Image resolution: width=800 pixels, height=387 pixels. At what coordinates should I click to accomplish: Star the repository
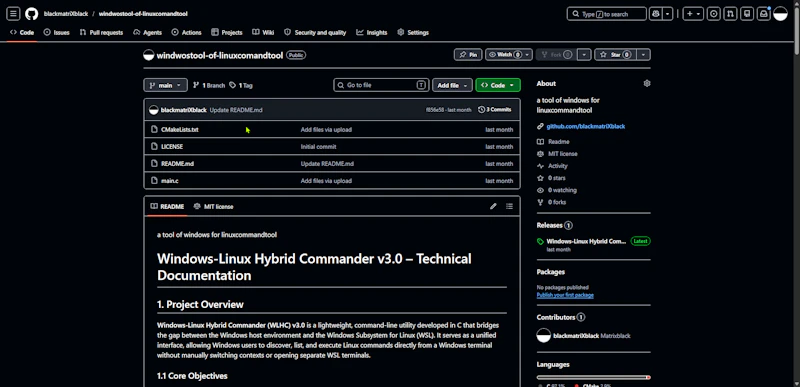tap(615, 55)
